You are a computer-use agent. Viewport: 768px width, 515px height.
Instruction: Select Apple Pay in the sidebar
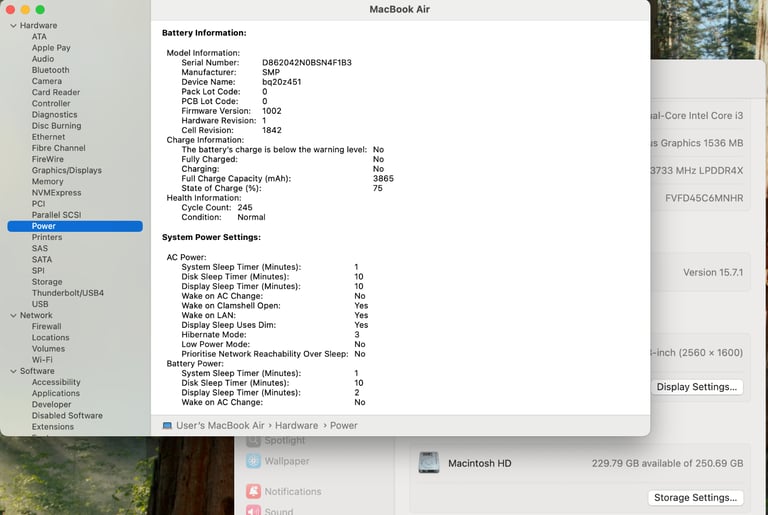(x=51, y=48)
